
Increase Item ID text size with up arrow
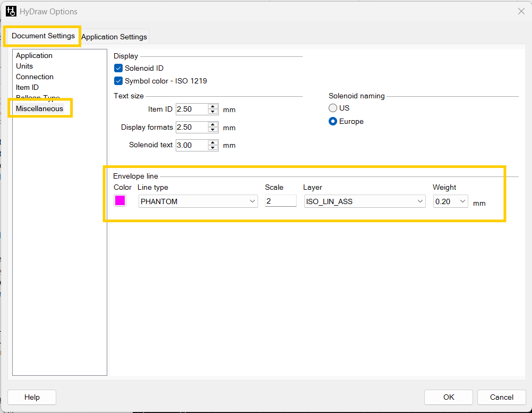(x=213, y=107)
